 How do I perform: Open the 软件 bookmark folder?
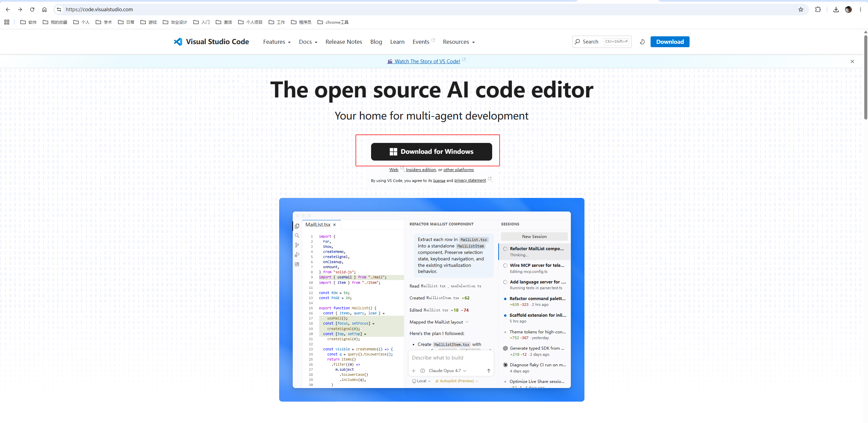(x=28, y=22)
